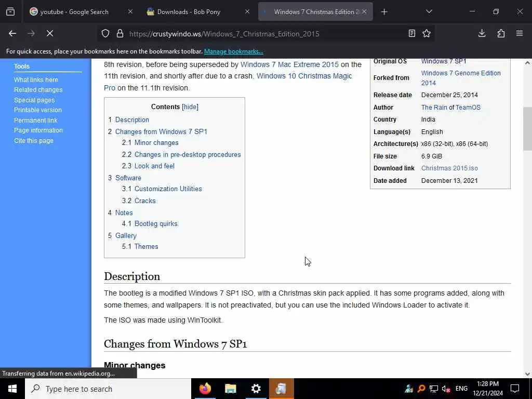
Task: Open Cite this page link
Action: tap(34, 140)
